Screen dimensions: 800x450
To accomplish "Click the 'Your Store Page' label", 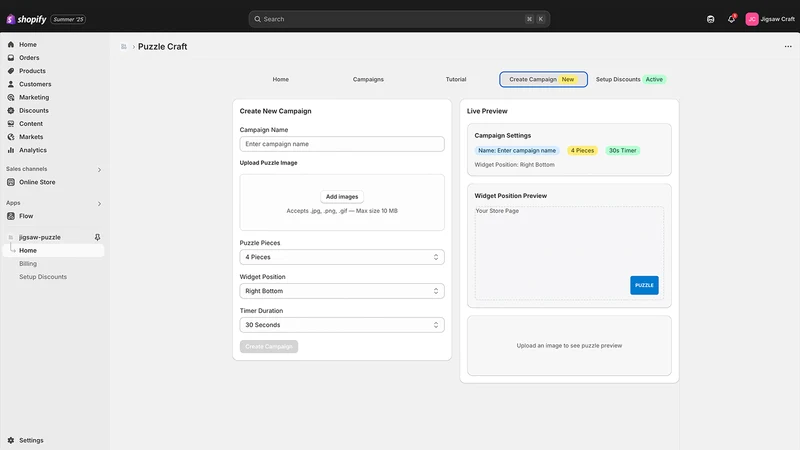I will click(x=497, y=211).
